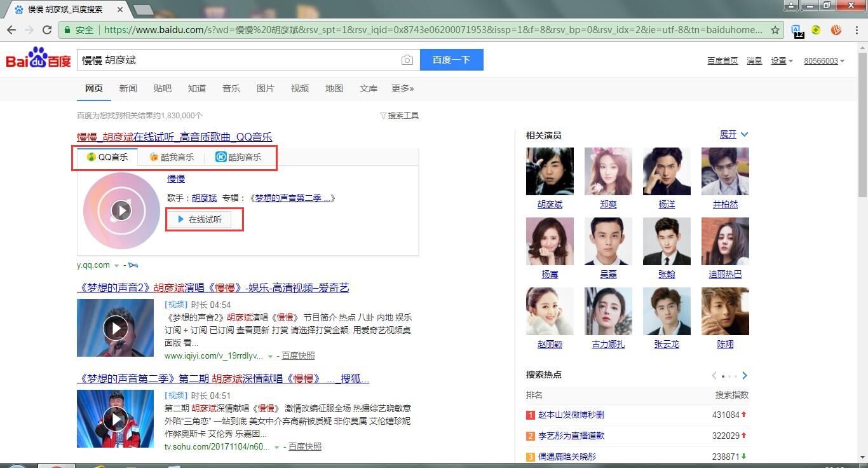This screenshot has width=868, height=468.
Task: Play the 慢慢 song on the album art
Action: point(121,210)
